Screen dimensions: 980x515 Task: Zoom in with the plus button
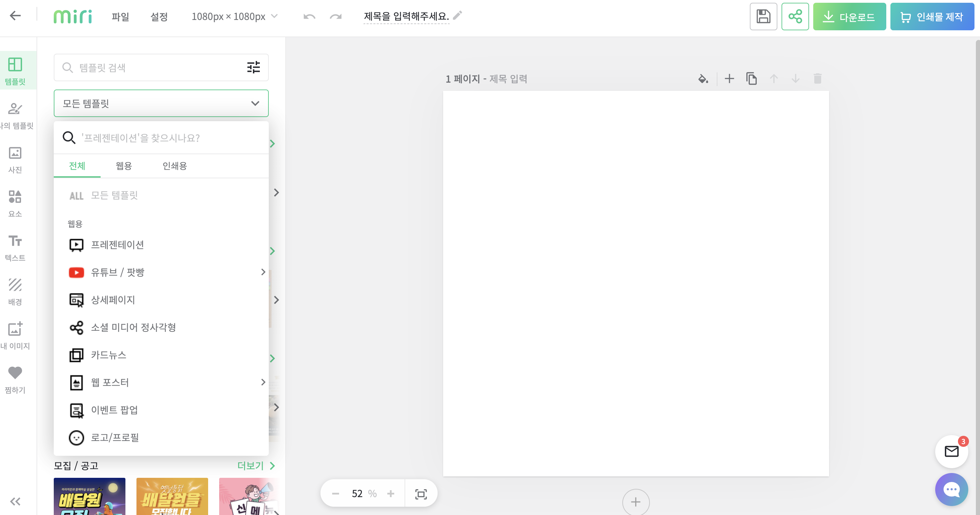pos(391,494)
